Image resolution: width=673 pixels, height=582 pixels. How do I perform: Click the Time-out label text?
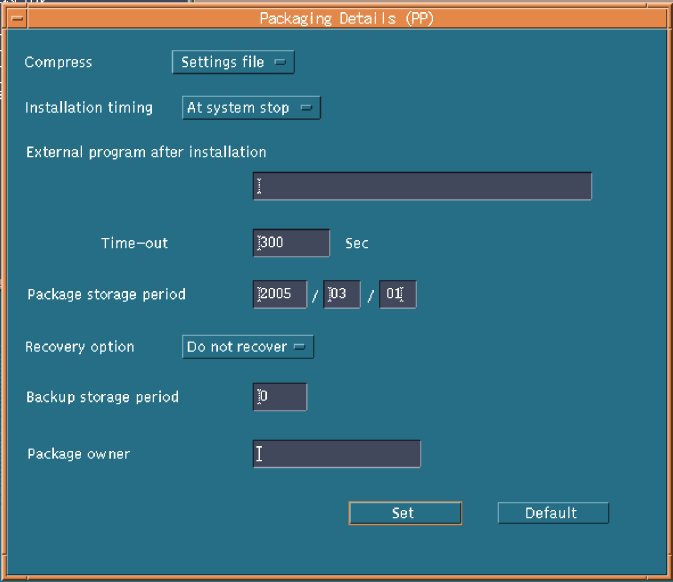tap(134, 243)
